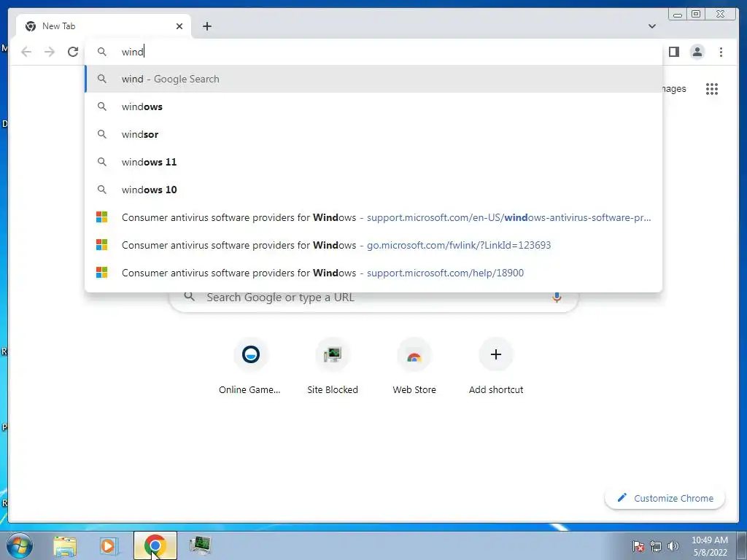Click the browser Forward arrow
Image resolution: width=747 pixels, height=560 pixels.
click(x=50, y=52)
